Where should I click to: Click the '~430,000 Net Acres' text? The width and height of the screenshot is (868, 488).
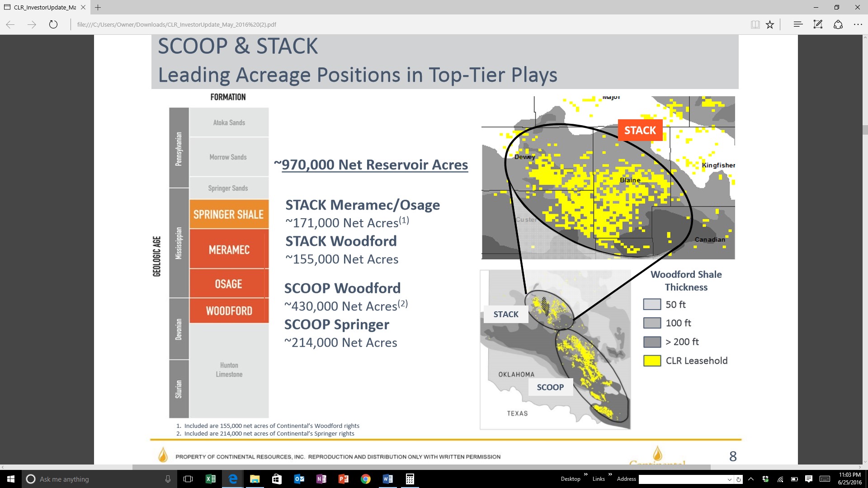click(x=341, y=306)
